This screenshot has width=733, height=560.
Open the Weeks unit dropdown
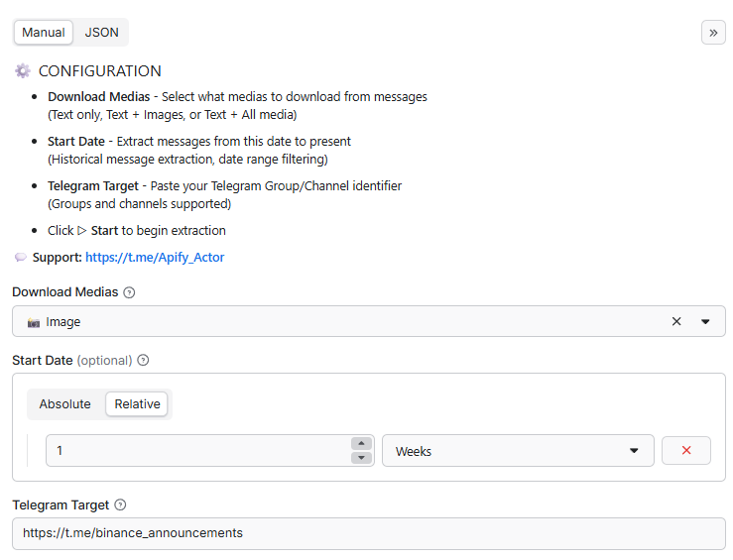(518, 451)
